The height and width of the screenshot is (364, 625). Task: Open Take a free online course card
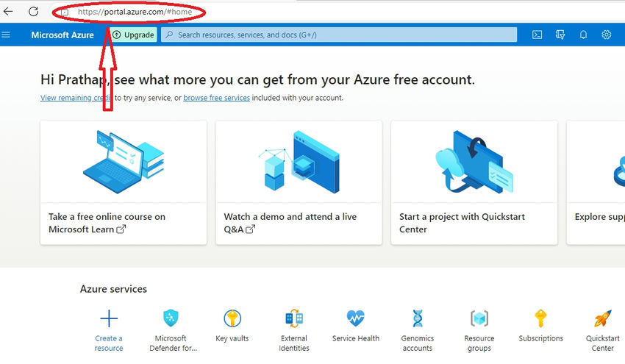click(x=124, y=182)
